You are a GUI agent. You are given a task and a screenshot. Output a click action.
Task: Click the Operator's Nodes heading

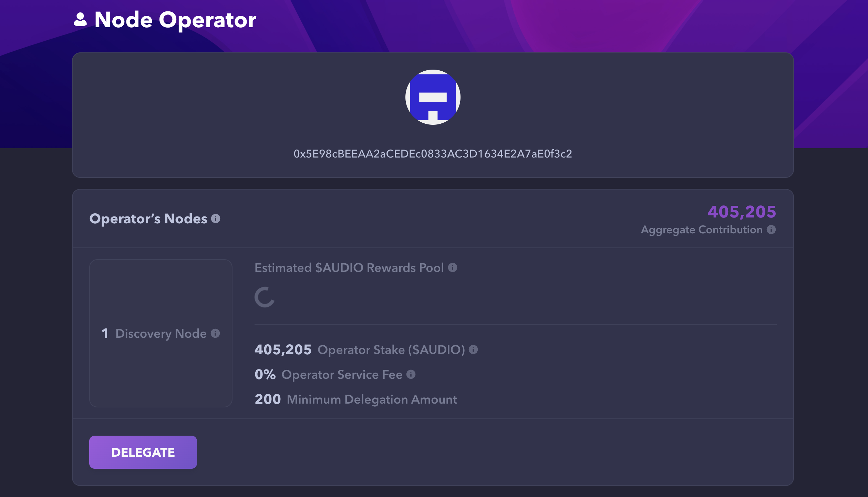[148, 219]
